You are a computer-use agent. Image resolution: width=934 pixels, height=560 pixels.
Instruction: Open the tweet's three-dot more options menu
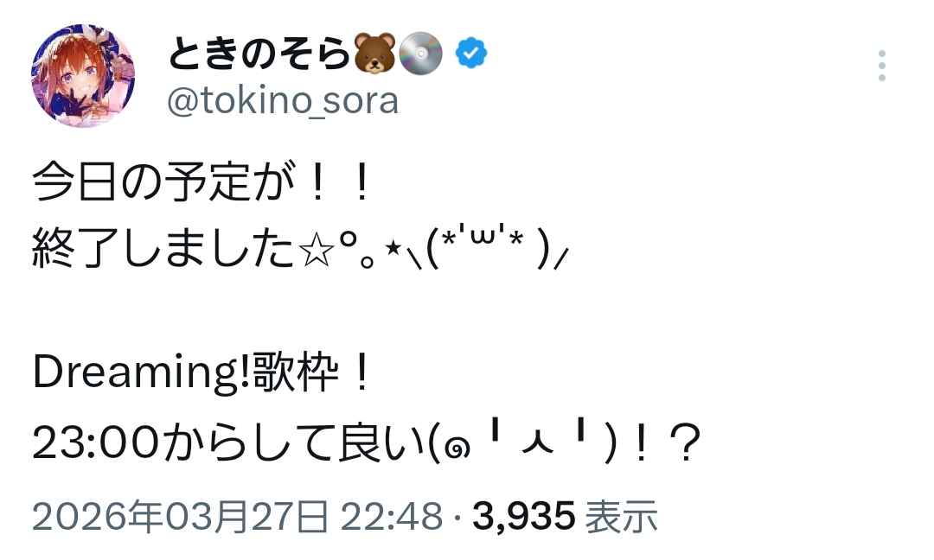tap(881, 66)
